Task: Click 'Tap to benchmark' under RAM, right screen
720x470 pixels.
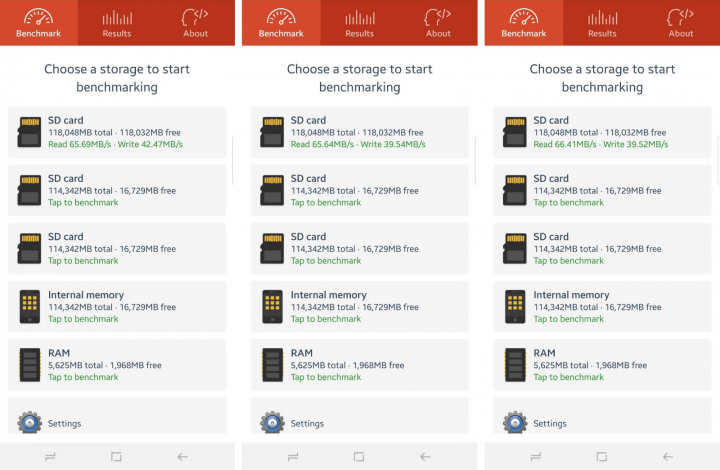Action: click(568, 377)
